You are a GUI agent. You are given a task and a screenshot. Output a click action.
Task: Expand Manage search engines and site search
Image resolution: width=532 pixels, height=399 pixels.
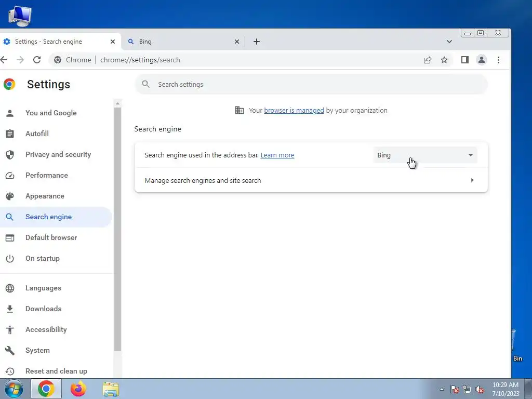click(311, 180)
